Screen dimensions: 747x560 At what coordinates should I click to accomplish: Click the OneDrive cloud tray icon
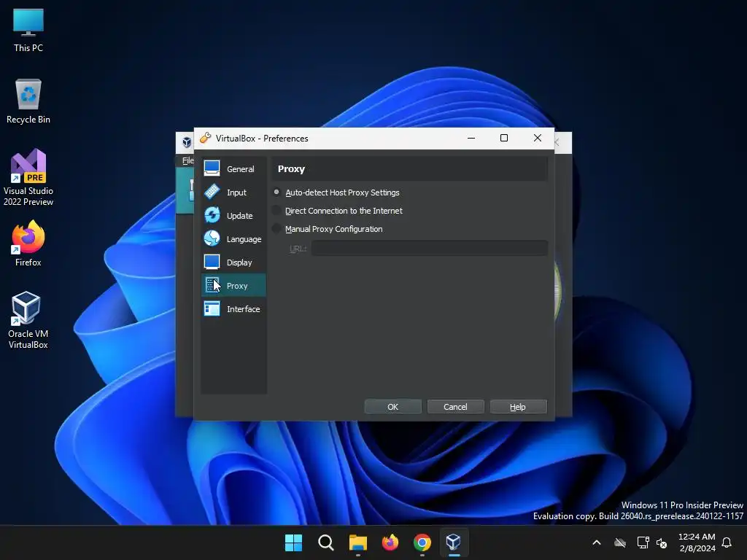click(620, 542)
